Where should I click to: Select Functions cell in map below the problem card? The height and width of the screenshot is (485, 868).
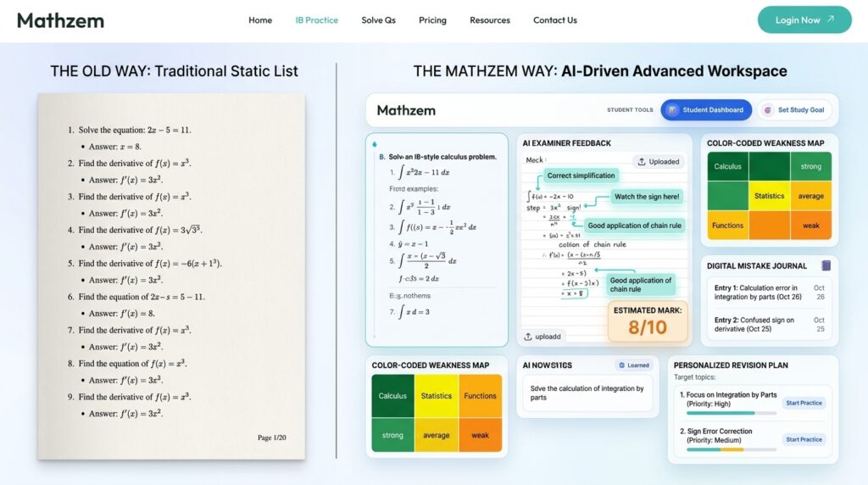tap(480, 396)
